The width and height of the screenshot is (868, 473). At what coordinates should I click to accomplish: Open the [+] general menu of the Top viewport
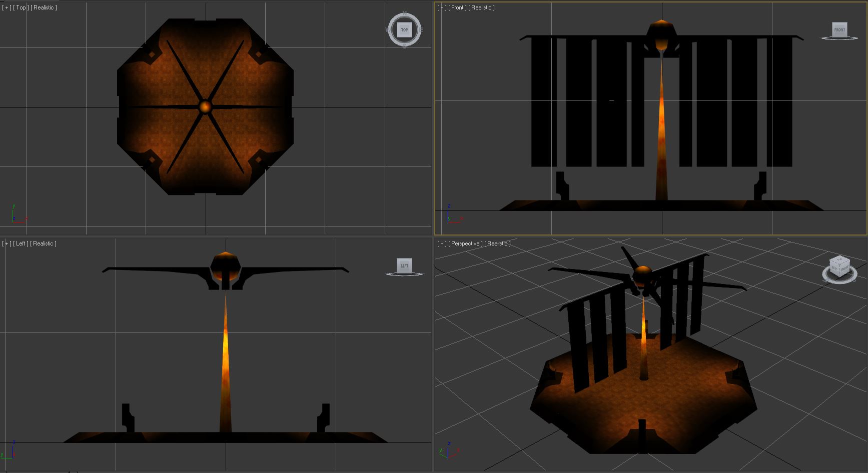(7, 7)
